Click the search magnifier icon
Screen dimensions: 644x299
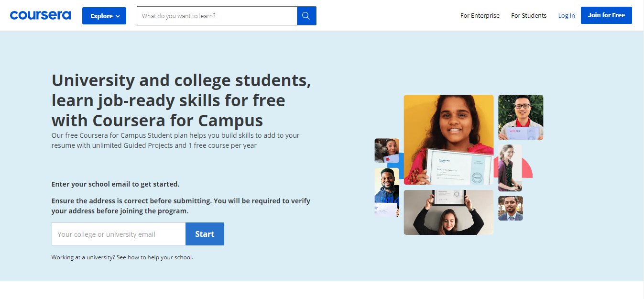pyautogui.click(x=306, y=15)
